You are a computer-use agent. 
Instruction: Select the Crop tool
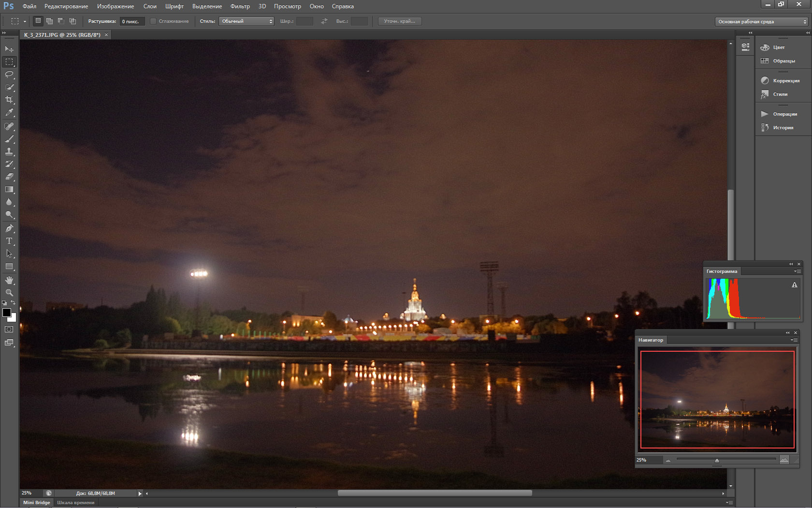pyautogui.click(x=9, y=100)
